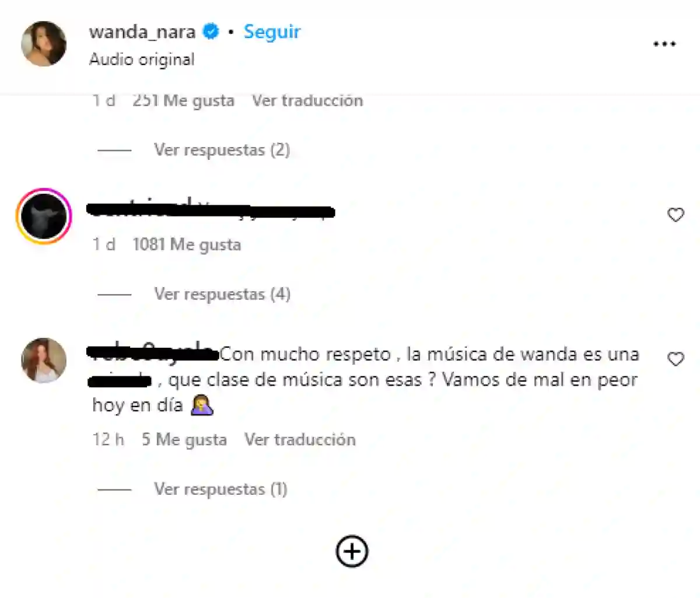This screenshot has height=598, width=700.
Task: View likes list for 1081 Me gusta
Action: 187,244
